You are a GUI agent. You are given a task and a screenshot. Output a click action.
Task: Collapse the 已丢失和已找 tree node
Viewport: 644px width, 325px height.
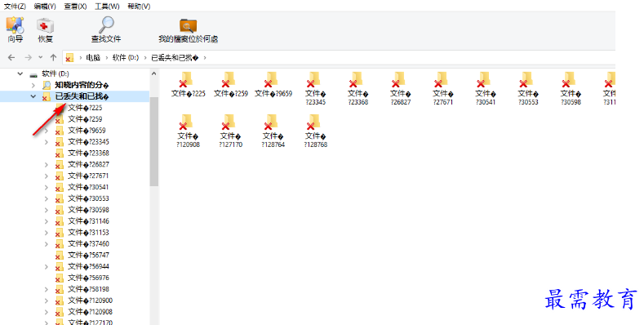click(x=33, y=96)
